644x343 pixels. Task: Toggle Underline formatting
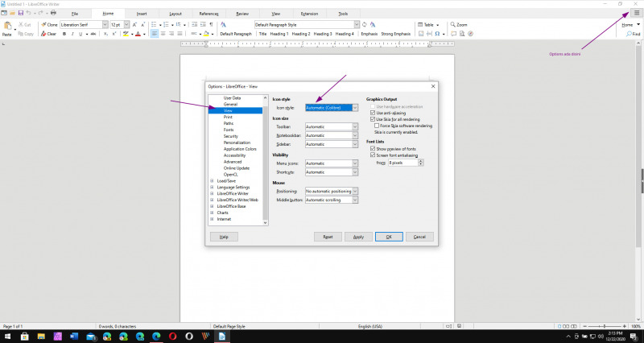(x=80, y=34)
